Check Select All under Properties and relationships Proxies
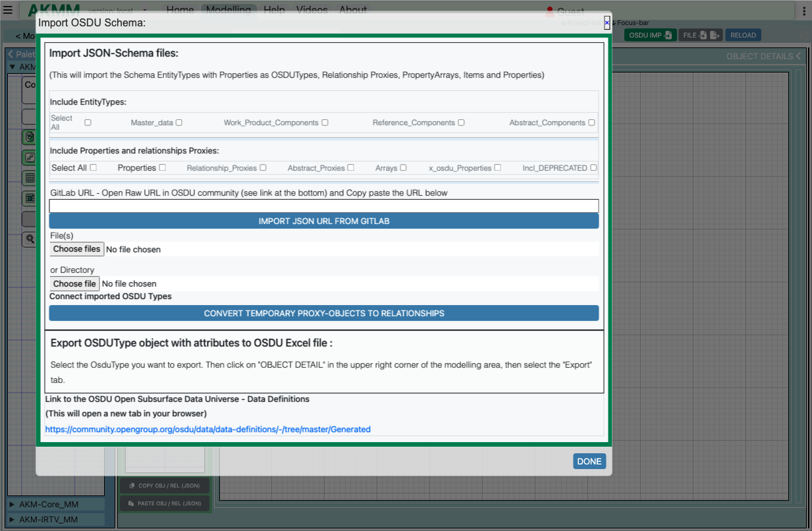 pos(93,167)
